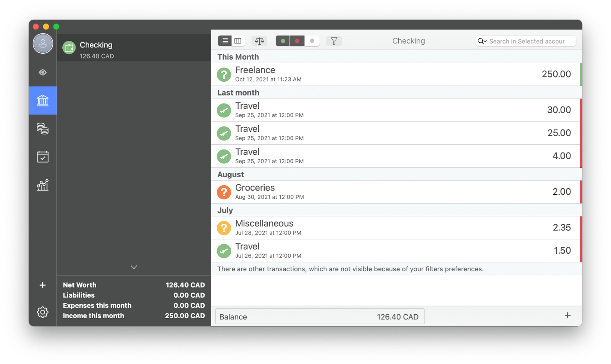
Task: Switch to list view layout
Action: [x=225, y=40]
